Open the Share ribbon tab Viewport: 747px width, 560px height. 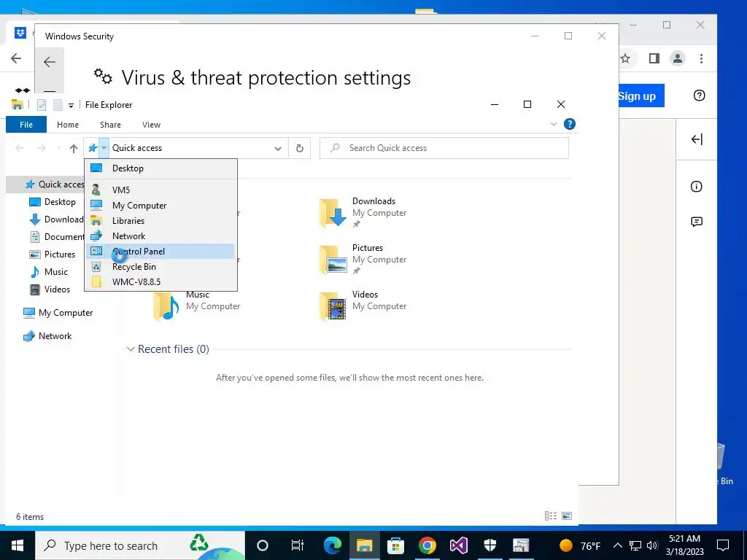click(110, 125)
